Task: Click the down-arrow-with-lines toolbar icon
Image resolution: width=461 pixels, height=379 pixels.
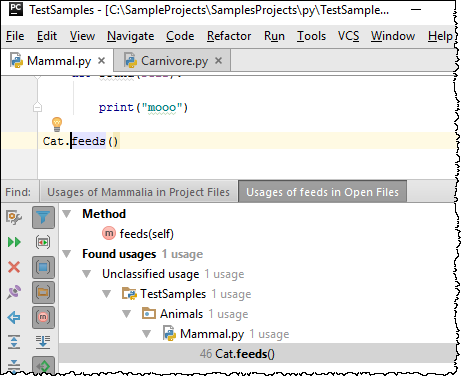Action: click(x=43, y=342)
